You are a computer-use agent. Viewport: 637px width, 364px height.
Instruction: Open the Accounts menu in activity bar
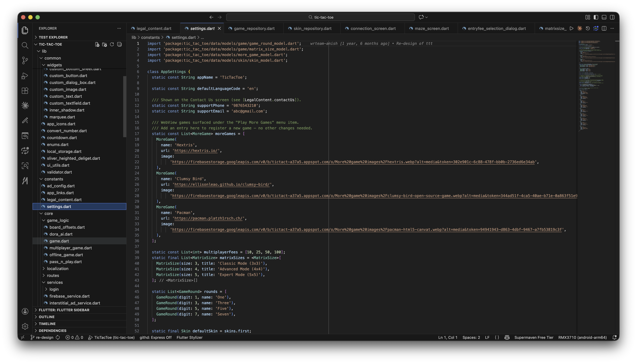tap(25, 311)
